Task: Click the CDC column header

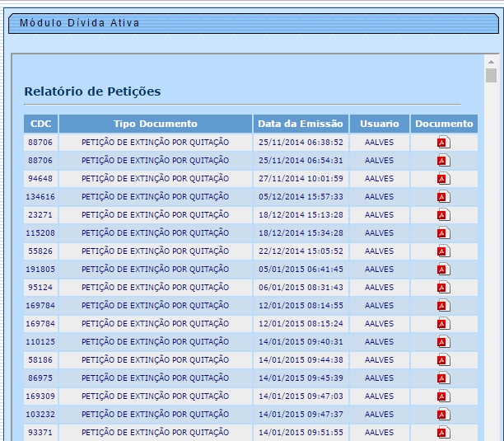Action: coord(40,124)
